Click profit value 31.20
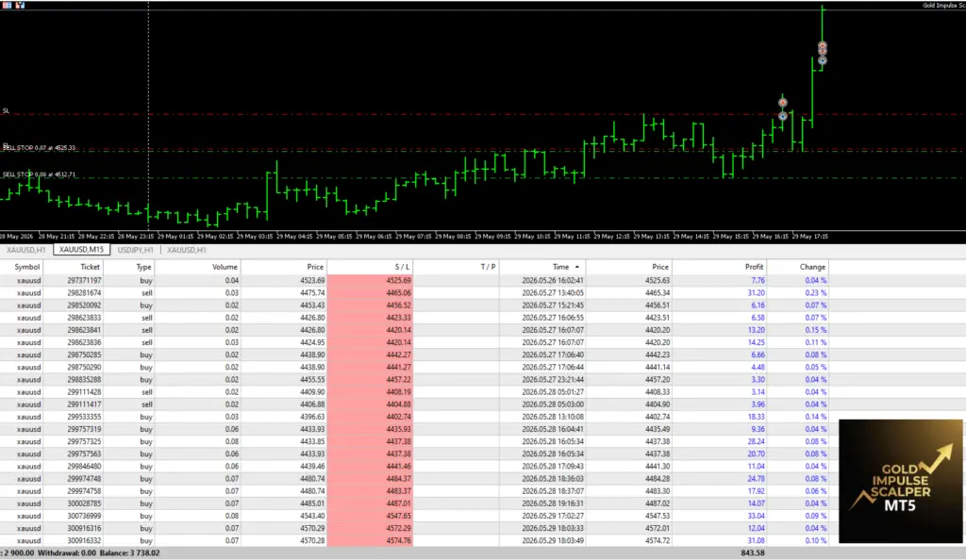The image size is (966, 560). 756,293
